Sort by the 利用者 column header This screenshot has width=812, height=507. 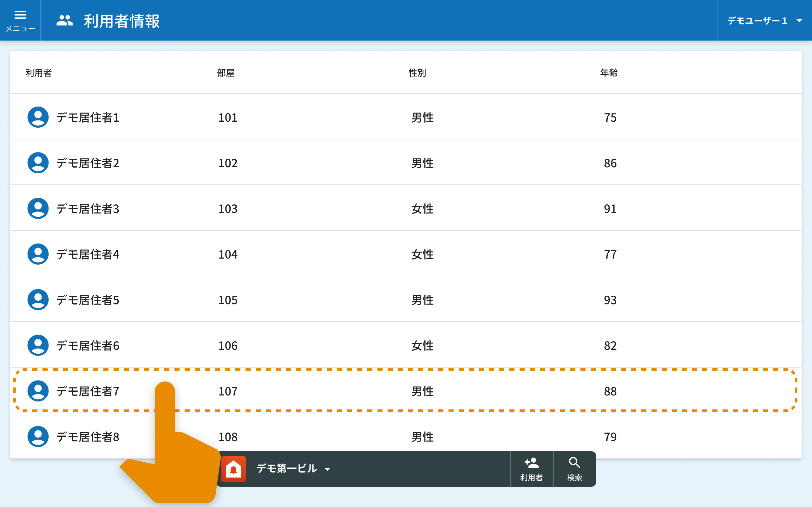coord(39,73)
